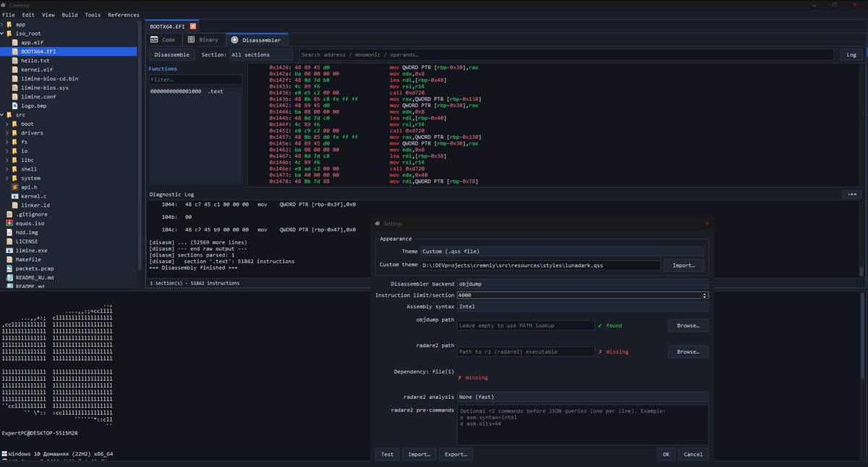Click the Disassemble button
868x467 pixels.
coord(172,55)
